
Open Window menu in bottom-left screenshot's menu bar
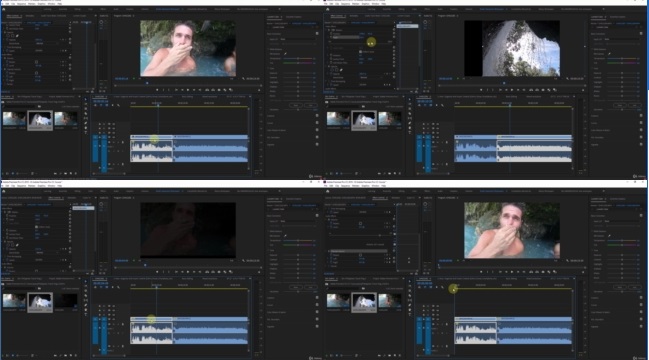coord(51,186)
